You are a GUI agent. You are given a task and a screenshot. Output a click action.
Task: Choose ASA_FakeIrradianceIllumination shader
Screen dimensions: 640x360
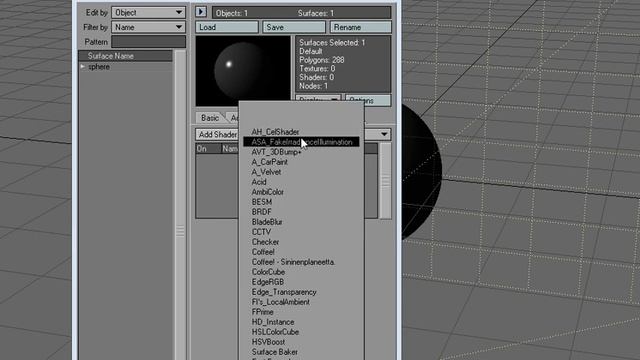[x=301, y=142]
